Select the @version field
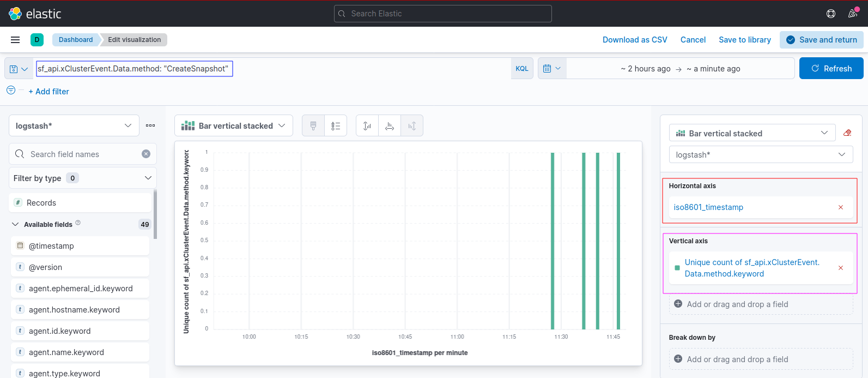This screenshot has width=868, height=378. pos(80,267)
